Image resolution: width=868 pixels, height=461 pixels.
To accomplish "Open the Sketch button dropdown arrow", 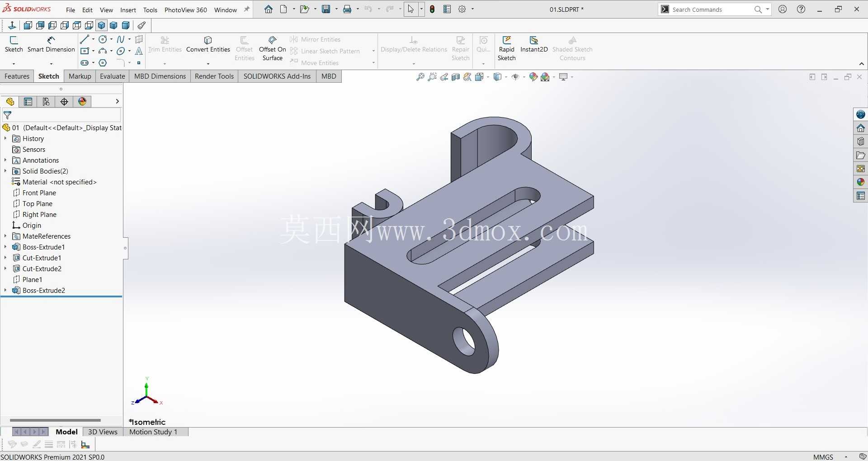I will (14, 64).
